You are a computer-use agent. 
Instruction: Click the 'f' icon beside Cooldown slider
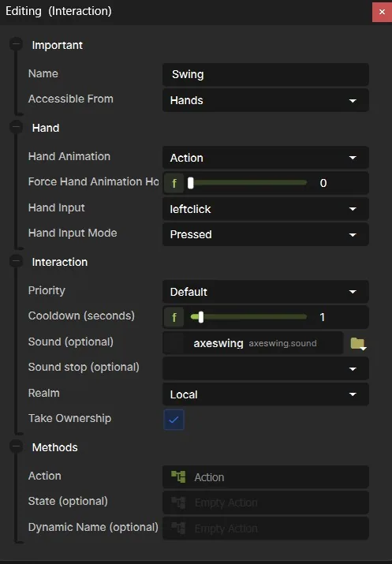174,317
